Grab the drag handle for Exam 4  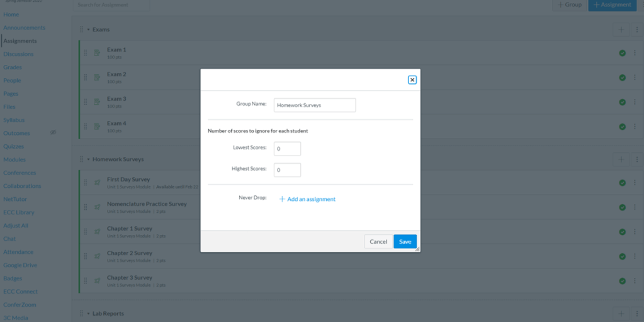pyautogui.click(x=86, y=127)
